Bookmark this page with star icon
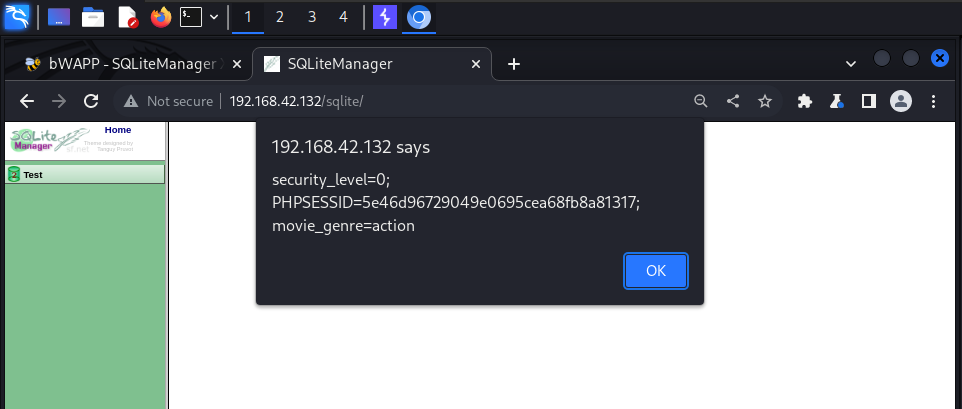 [765, 101]
